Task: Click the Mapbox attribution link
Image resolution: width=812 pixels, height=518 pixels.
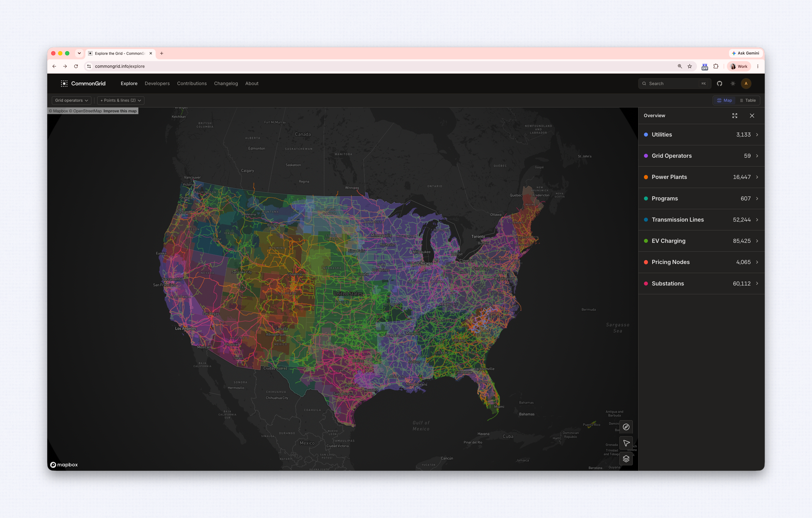Action: [x=58, y=111]
